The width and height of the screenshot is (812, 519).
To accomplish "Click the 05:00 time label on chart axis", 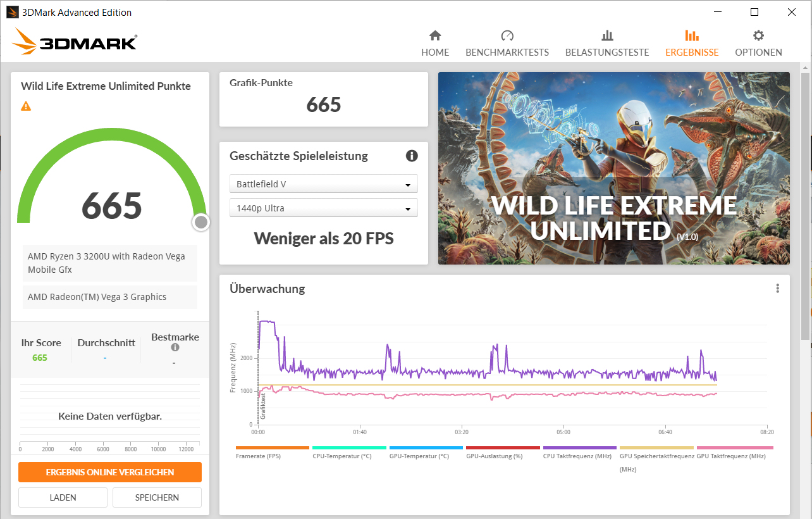I will click(x=563, y=432).
